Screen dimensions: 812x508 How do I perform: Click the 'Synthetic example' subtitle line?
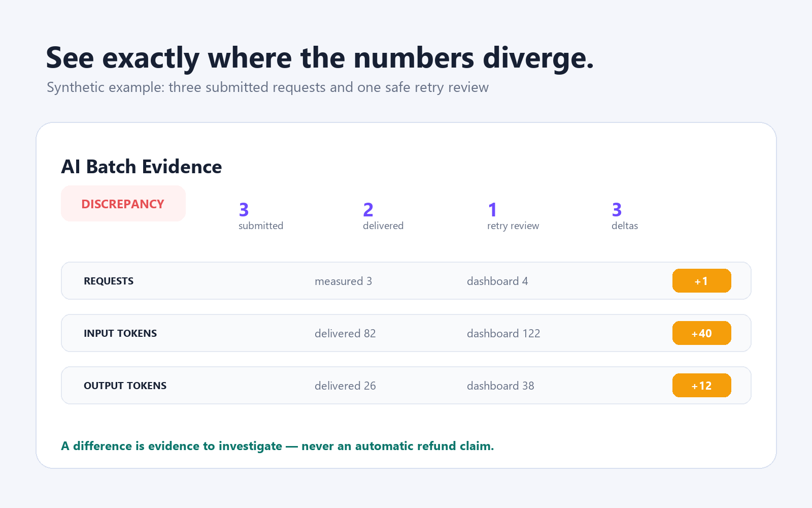pyautogui.click(x=267, y=87)
